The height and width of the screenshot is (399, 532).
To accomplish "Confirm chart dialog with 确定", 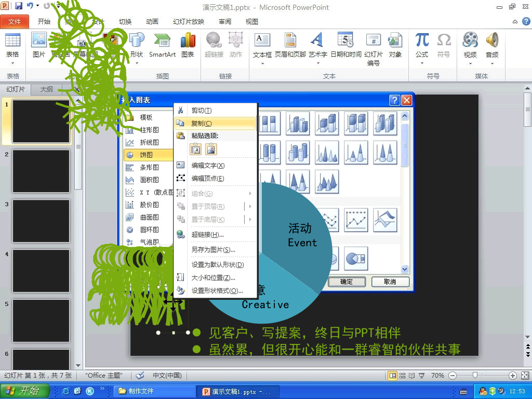I will coord(347,282).
